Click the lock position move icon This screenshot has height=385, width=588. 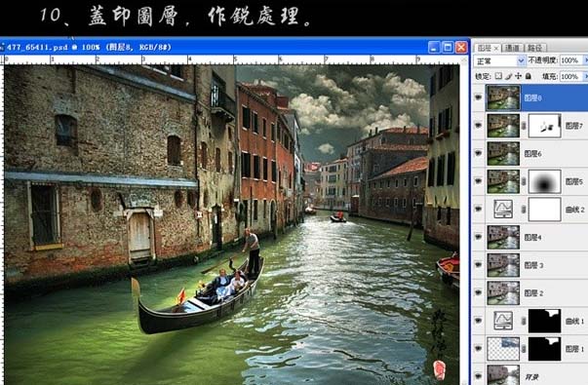point(518,76)
